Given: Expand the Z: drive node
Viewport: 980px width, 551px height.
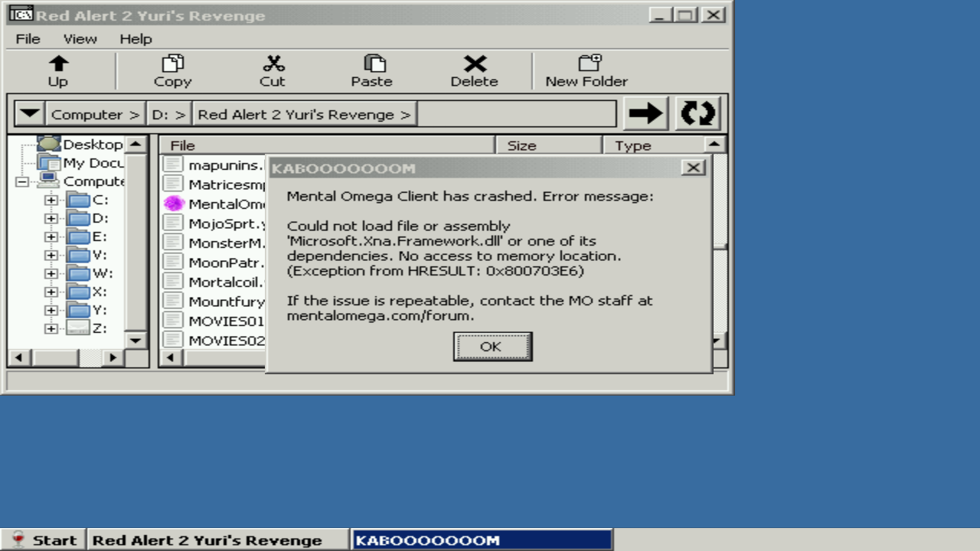Looking at the screenshot, I should pos(51,328).
